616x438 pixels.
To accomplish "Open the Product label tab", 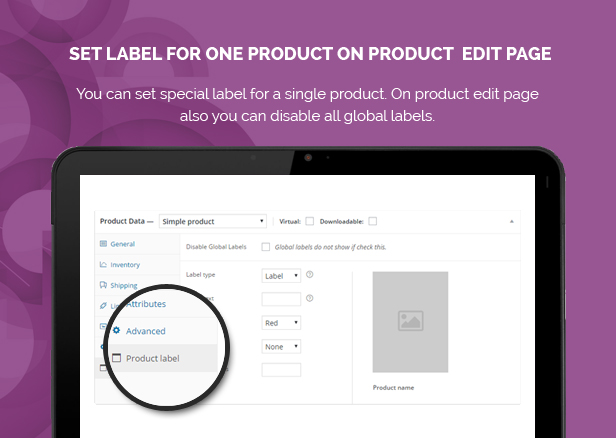I will point(152,358).
